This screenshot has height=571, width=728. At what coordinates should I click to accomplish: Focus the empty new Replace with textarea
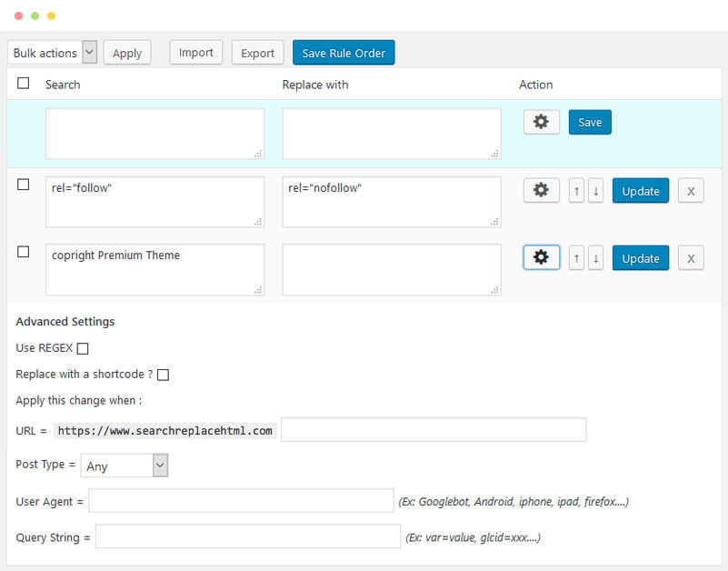392,134
